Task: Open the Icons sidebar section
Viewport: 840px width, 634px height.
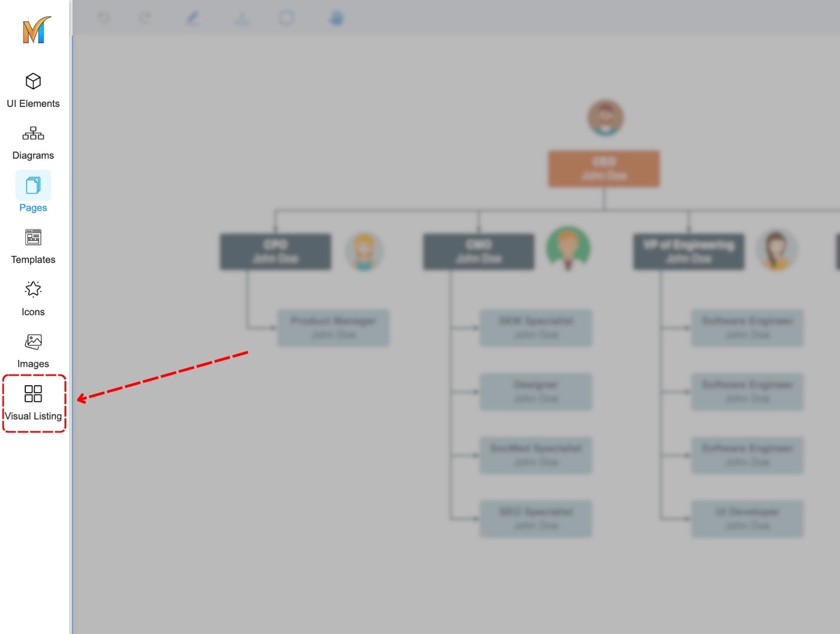Action: click(33, 299)
